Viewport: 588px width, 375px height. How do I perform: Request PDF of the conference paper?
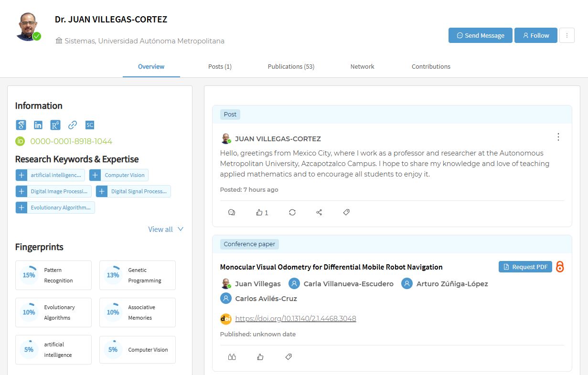pyautogui.click(x=525, y=267)
